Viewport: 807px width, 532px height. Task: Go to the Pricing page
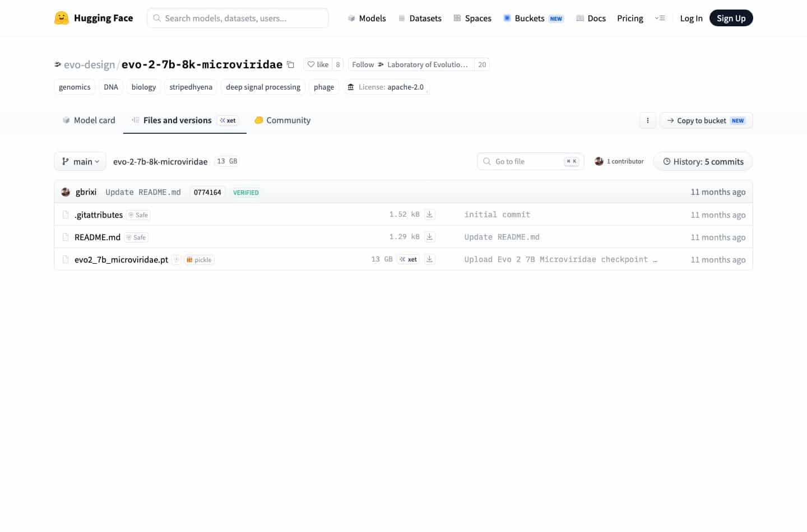pos(630,18)
